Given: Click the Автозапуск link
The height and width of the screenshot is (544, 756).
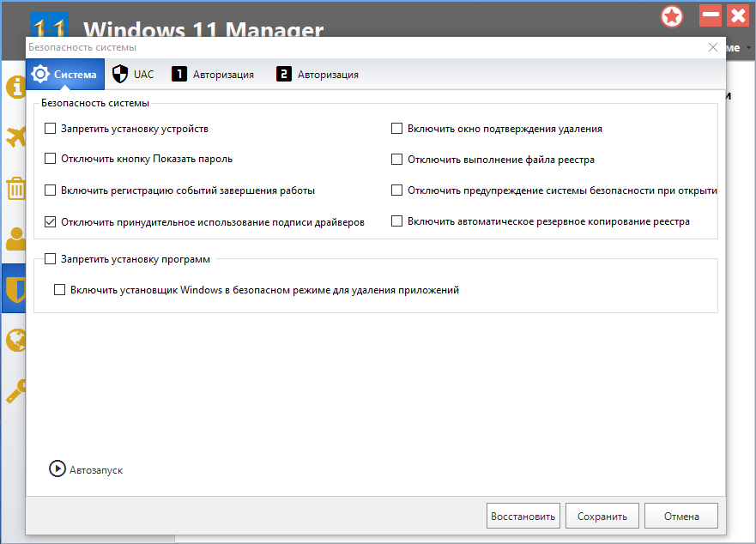Looking at the screenshot, I should click(96, 470).
